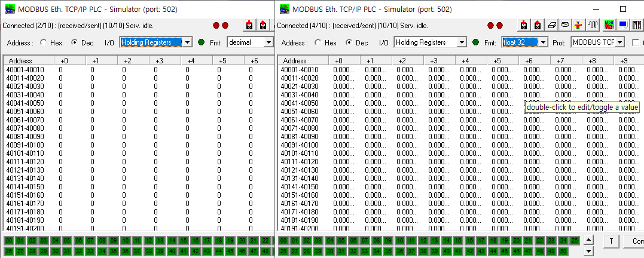Click the T button in right window
The height and width of the screenshot is (258, 644).
611,242
